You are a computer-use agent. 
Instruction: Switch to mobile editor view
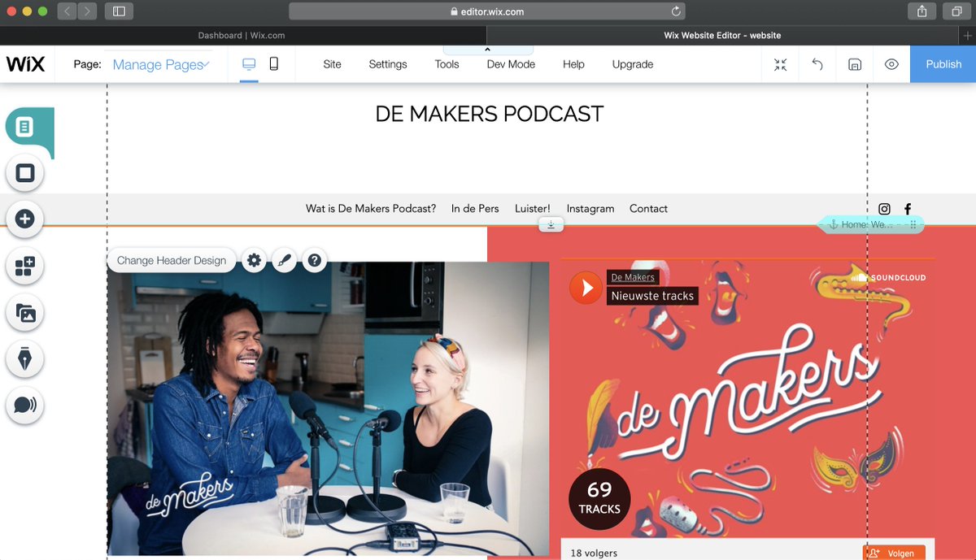coord(274,64)
